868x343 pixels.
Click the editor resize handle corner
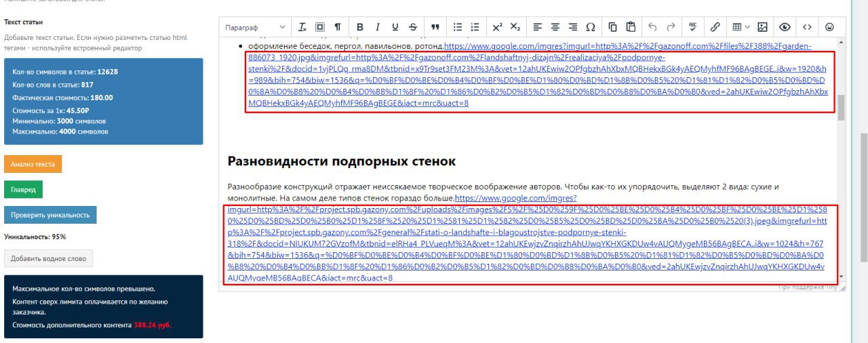coord(843,288)
